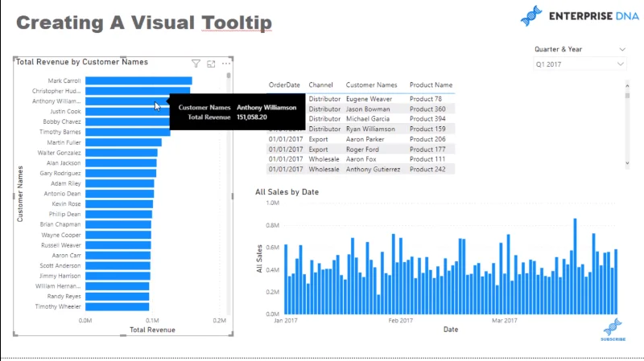The image size is (644, 361).
Task: Click the Aaron Fox table cell
Action: click(x=361, y=159)
